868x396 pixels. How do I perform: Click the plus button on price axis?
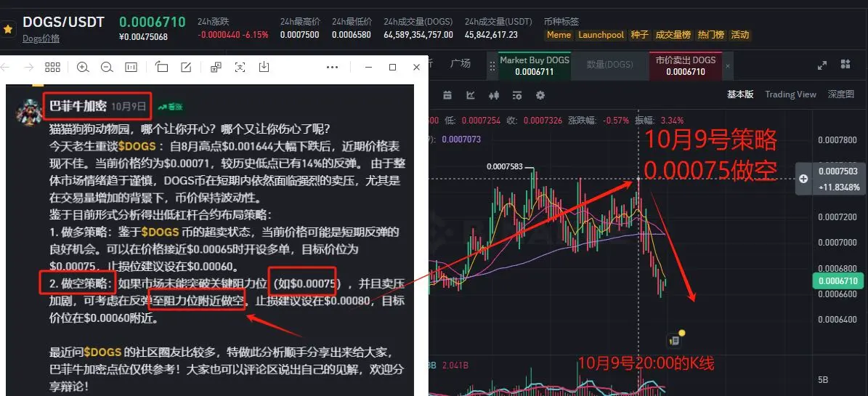click(803, 178)
